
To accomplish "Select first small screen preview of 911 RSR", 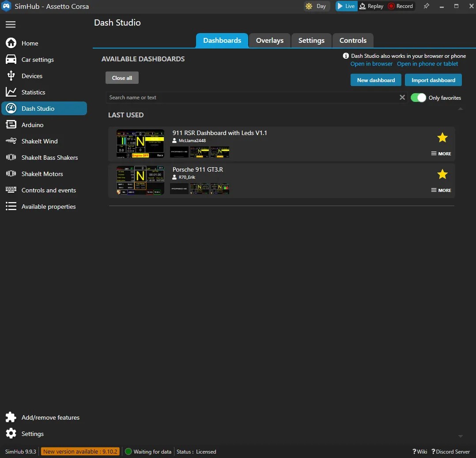I will (179, 152).
